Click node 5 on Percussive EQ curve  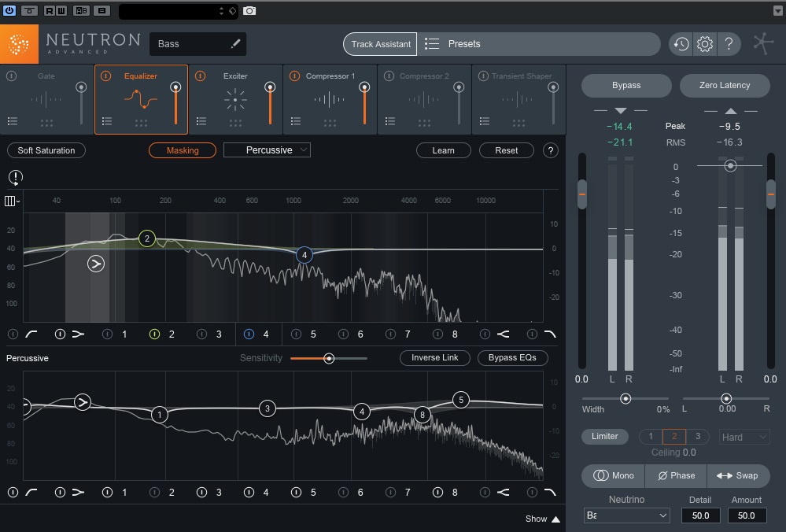(461, 400)
